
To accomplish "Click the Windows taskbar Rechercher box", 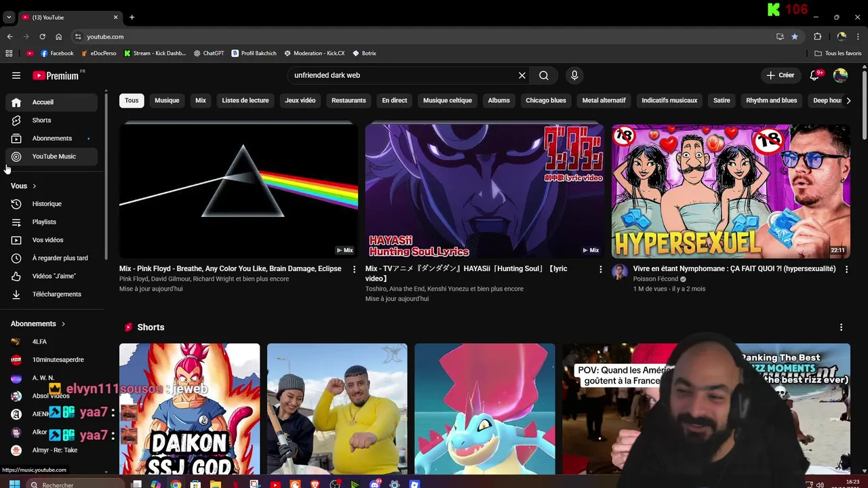I will click(76, 484).
